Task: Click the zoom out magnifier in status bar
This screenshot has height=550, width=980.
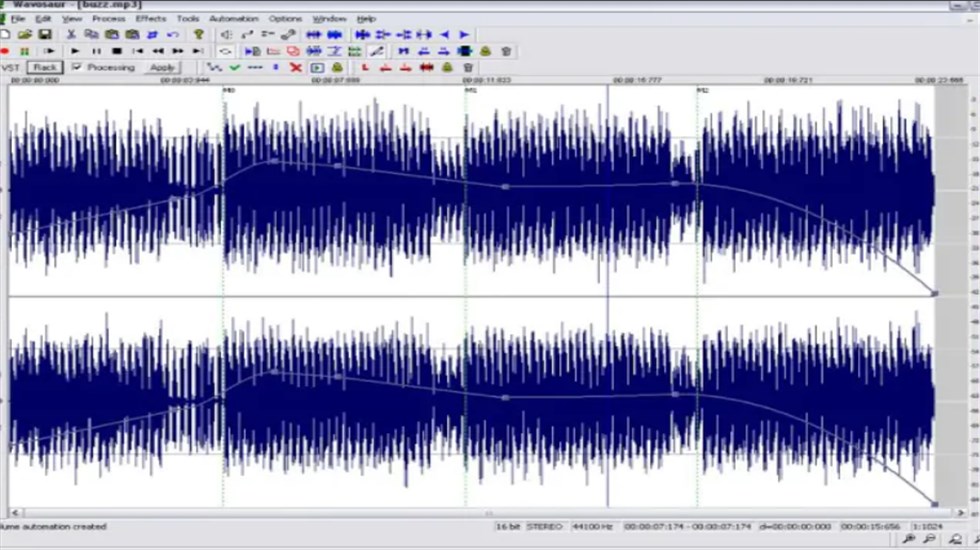Action: coord(930,539)
